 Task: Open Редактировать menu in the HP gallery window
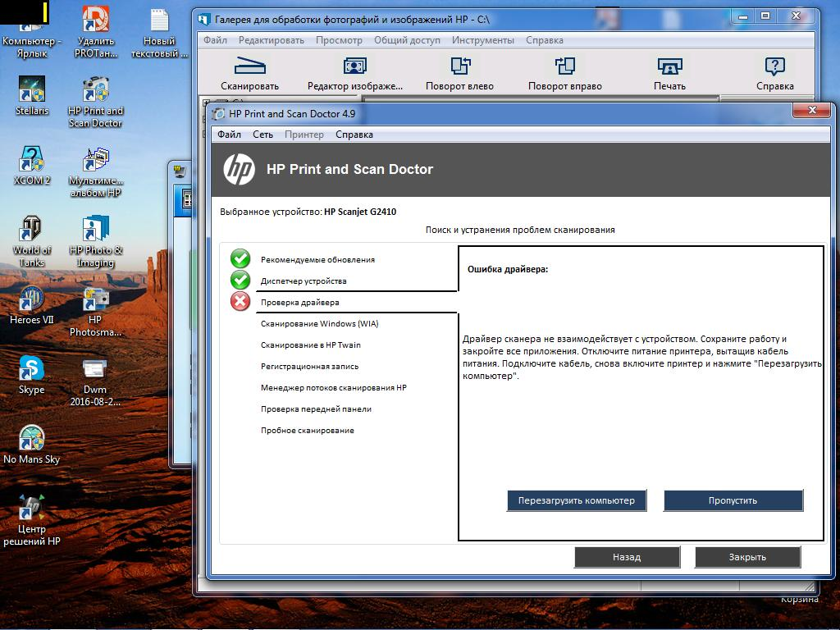[x=271, y=40]
